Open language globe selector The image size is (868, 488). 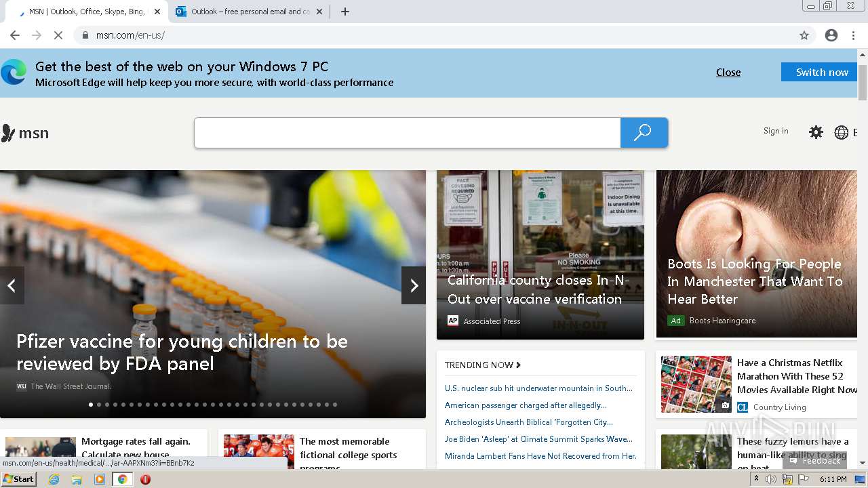[x=842, y=132]
